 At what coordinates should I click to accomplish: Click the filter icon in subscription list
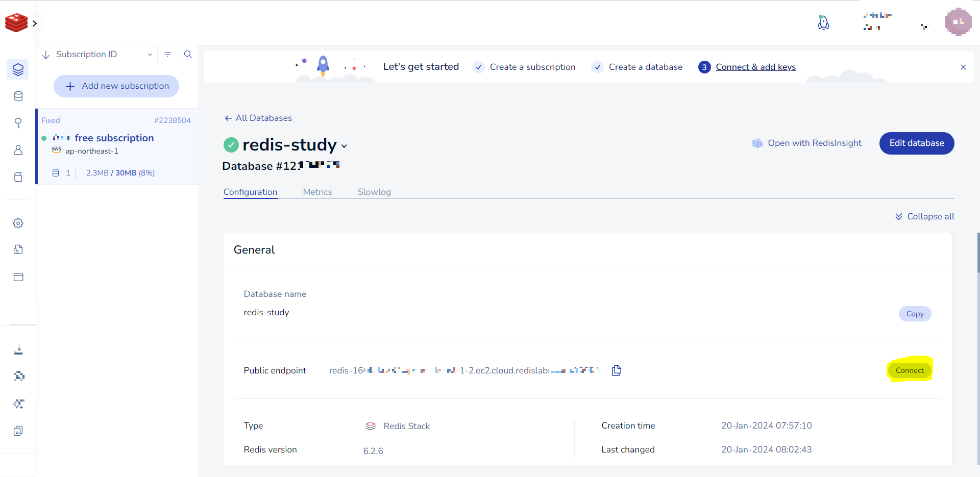point(167,54)
